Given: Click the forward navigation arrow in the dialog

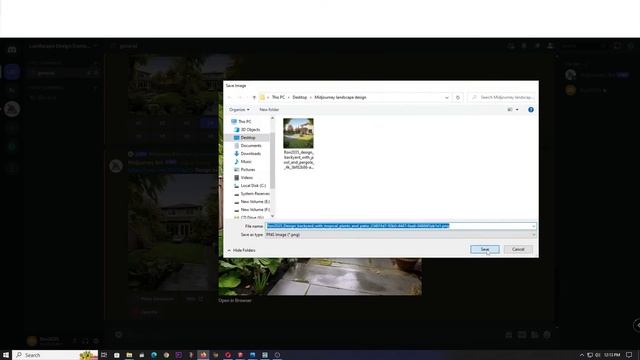Looking at the screenshot, I should (x=240, y=98).
